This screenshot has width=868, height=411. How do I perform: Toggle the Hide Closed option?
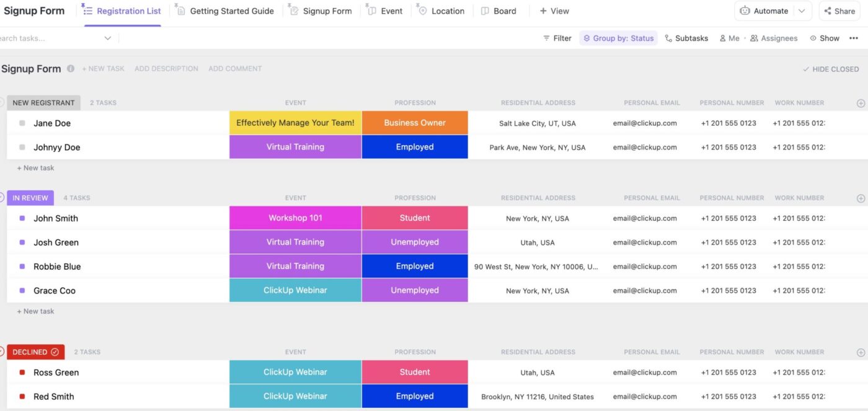[831, 69]
